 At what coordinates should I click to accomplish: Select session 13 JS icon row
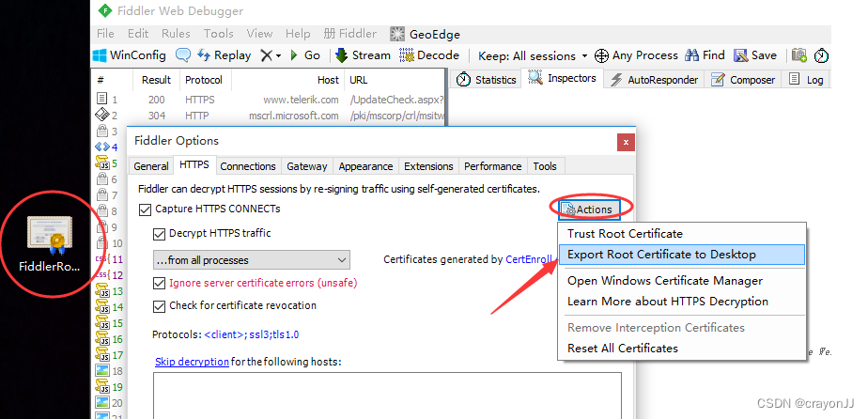click(109, 291)
